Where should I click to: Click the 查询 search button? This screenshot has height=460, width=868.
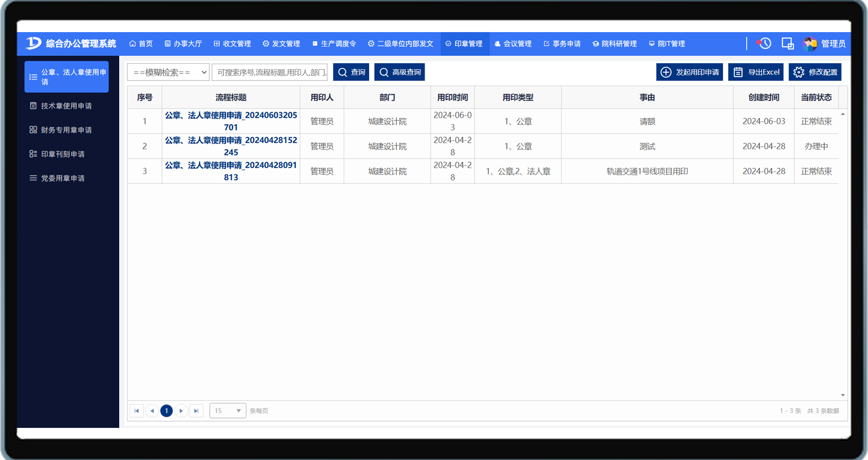351,72
